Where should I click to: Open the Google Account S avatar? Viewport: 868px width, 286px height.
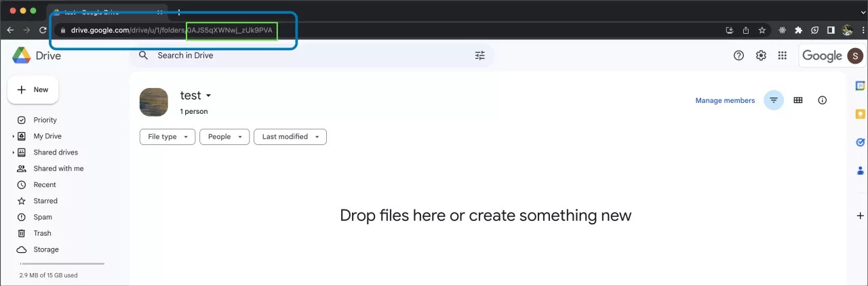[x=856, y=56]
